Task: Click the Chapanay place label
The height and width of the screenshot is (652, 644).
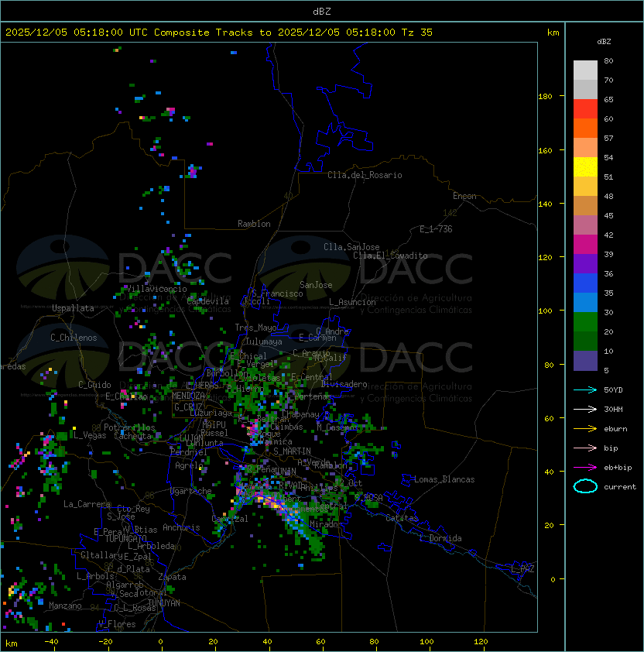Action: click(x=300, y=414)
